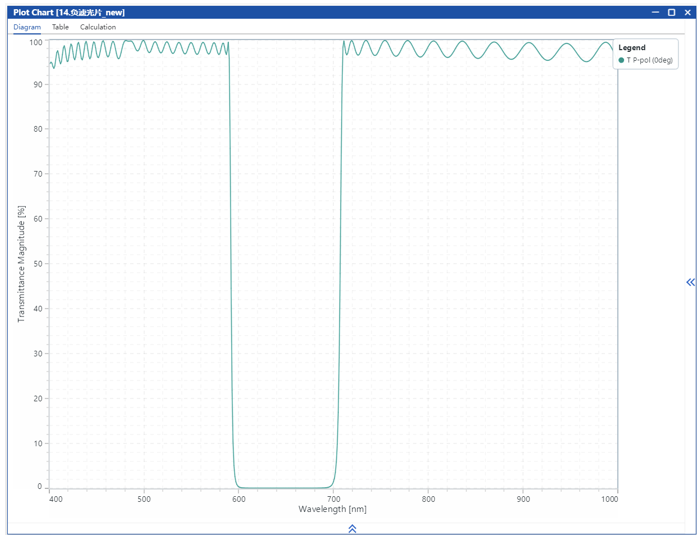The width and height of the screenshot is (700, 538).
Task: Open the Calculation tab
Action: coord(98,27)
